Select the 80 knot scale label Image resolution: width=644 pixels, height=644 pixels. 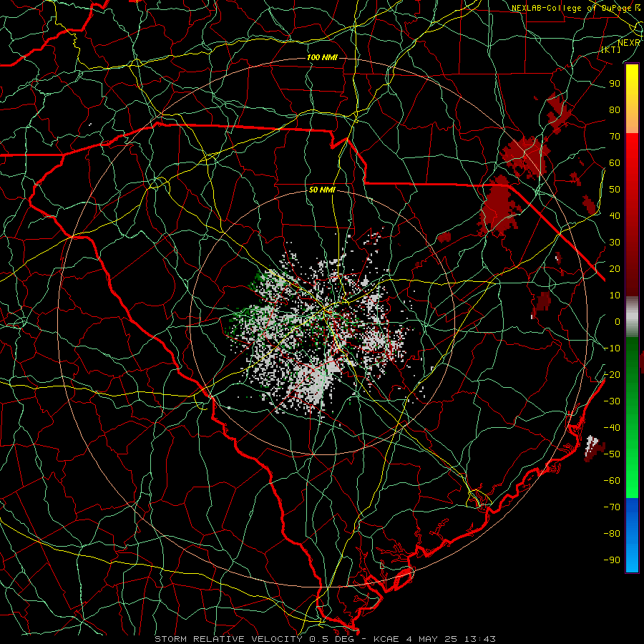pyautogui.click(x=615, y=110)
